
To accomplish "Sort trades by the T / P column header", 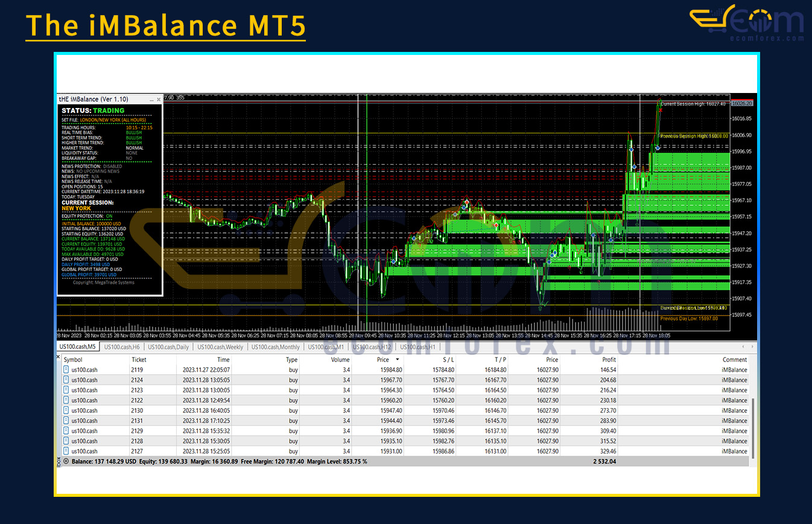I will [500, 360].
